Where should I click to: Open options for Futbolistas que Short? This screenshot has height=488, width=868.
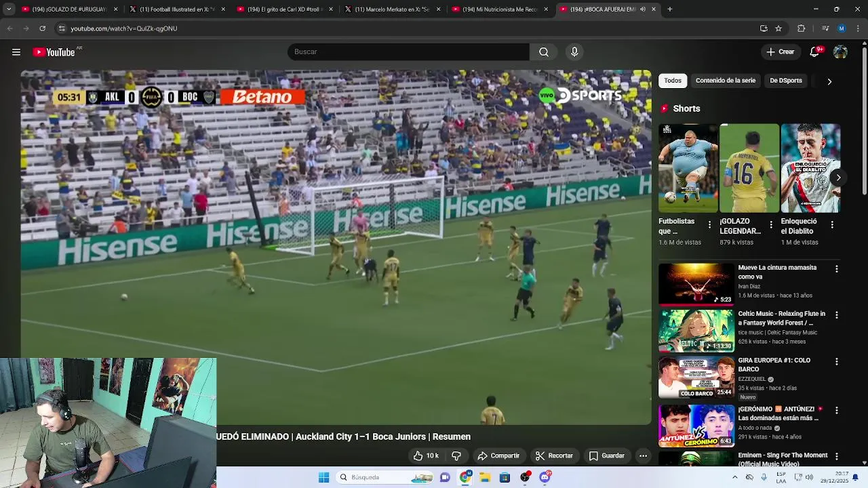[710, 224]
